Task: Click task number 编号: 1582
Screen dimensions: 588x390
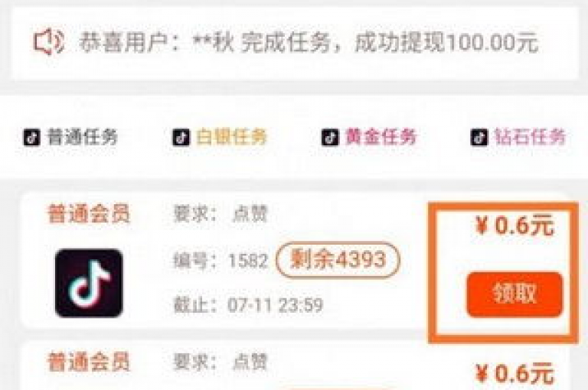Action: (x=220, y=260)
